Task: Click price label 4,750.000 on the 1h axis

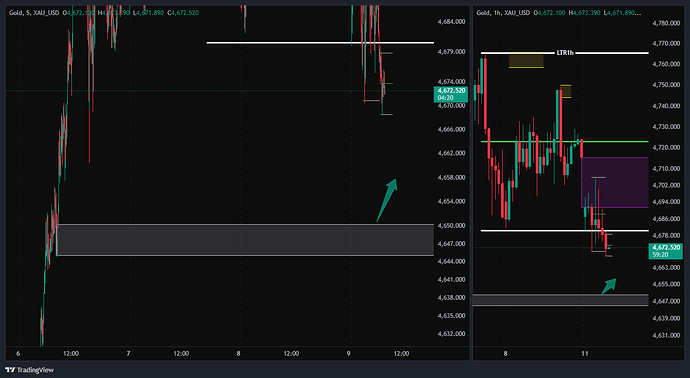Action: pyautogui.click(x=666, y=84)
